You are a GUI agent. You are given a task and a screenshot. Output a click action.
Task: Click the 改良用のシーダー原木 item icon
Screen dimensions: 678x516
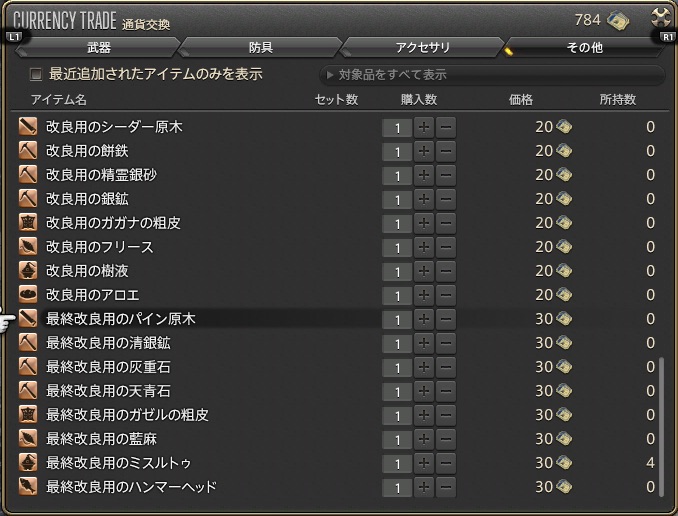tap(28, 127)
